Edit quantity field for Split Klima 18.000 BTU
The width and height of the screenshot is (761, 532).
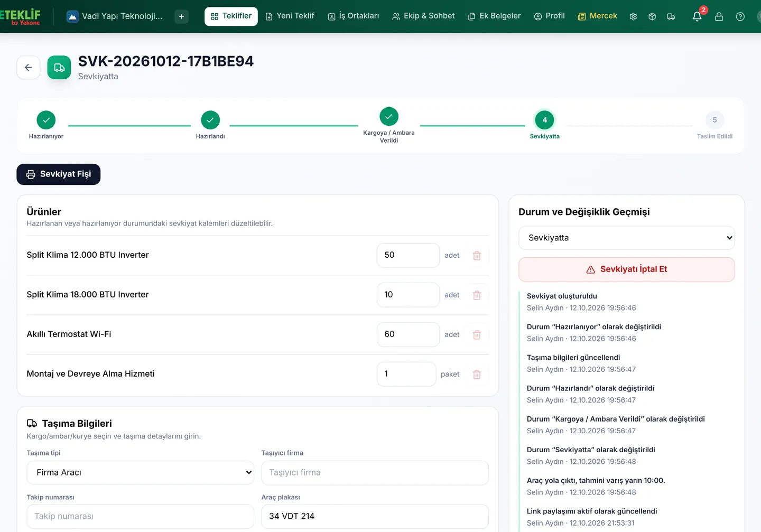tap(408, 295)
